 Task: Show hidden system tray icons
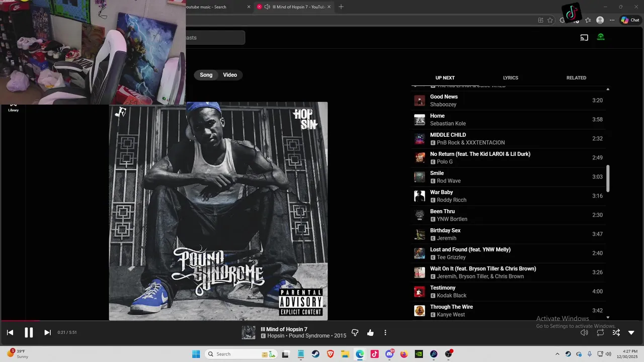(x=557, y=354)
